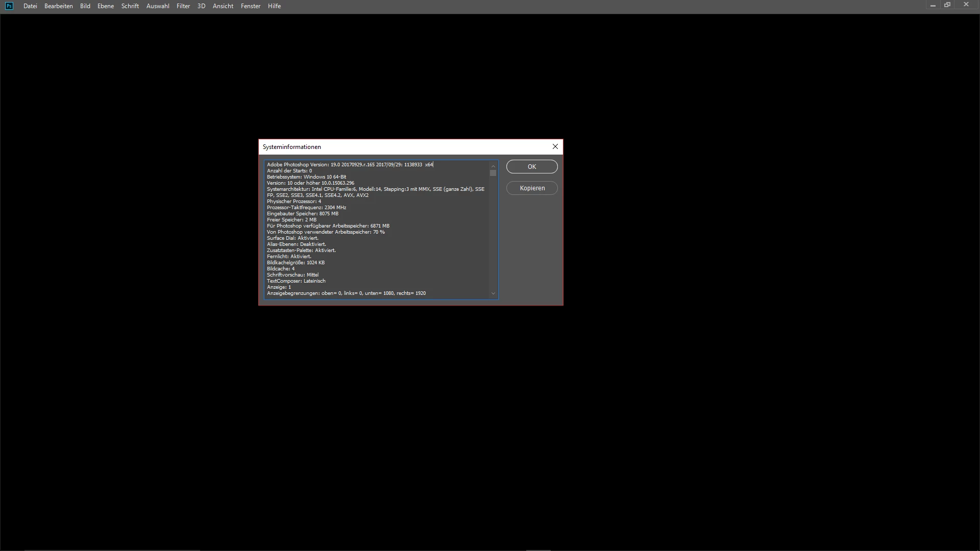Open the Bearbeiten menu

point(58,6)
